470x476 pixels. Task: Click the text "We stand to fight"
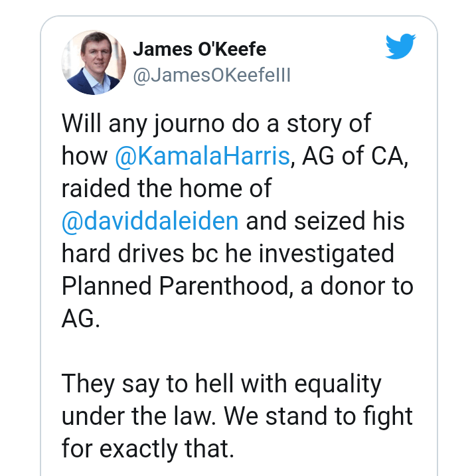click(318, 416)
